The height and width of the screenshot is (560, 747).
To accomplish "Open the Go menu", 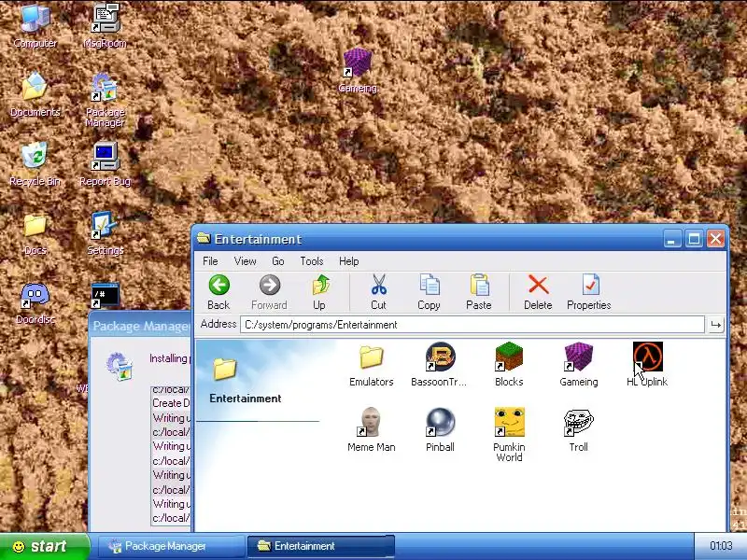I will tap(277, 261).
